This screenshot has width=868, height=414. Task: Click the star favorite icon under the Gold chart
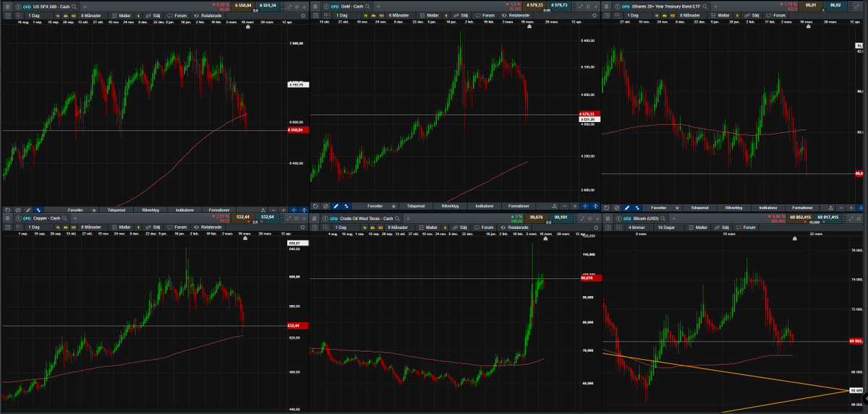(x=393, y=206)
